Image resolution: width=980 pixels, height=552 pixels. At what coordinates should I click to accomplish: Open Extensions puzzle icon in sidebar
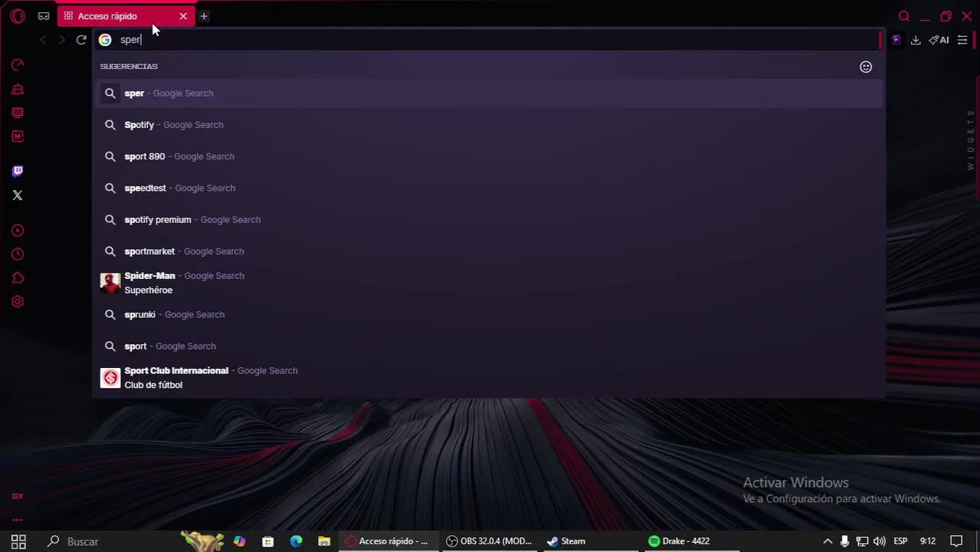click(x=18, y=278)
